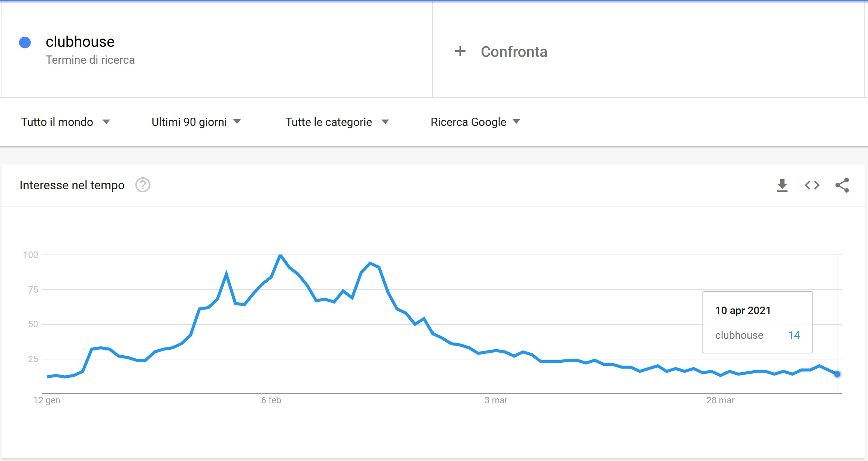The width and height of the screenshot is (868, 461).
Task: Click the Termine di ricerca subtitle
Action: pos(90,60)
